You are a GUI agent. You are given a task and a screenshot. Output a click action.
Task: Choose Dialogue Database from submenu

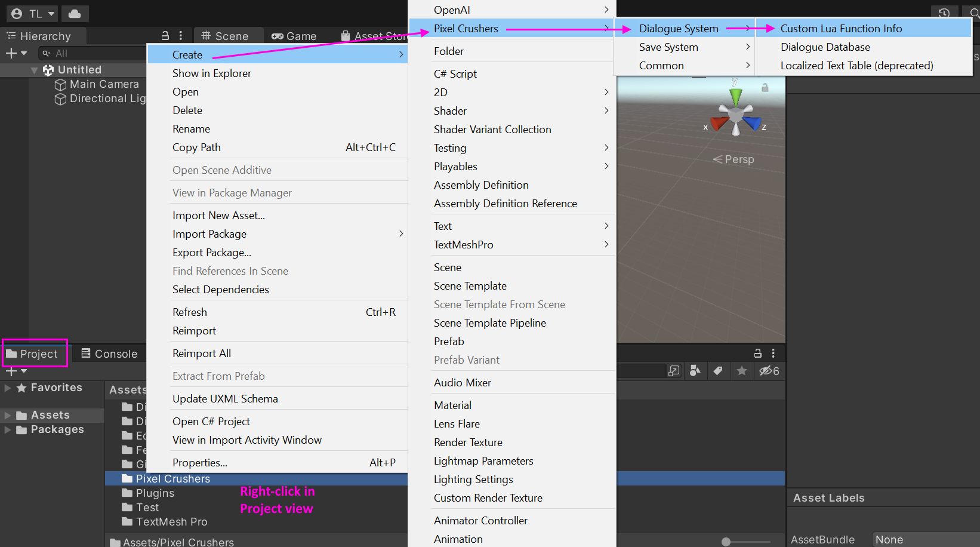pyautogui.click(x=864, y=47)
